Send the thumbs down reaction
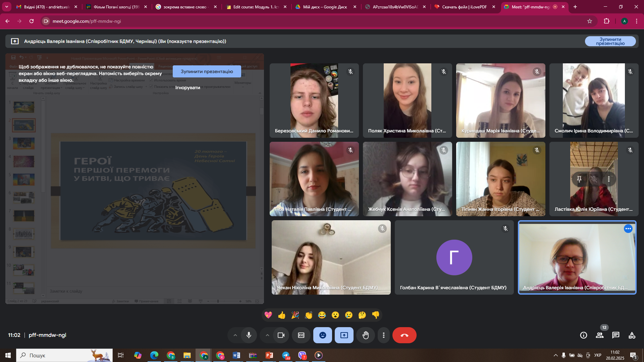Viewport: 644px width, 362px height. (x=376, y=315)
